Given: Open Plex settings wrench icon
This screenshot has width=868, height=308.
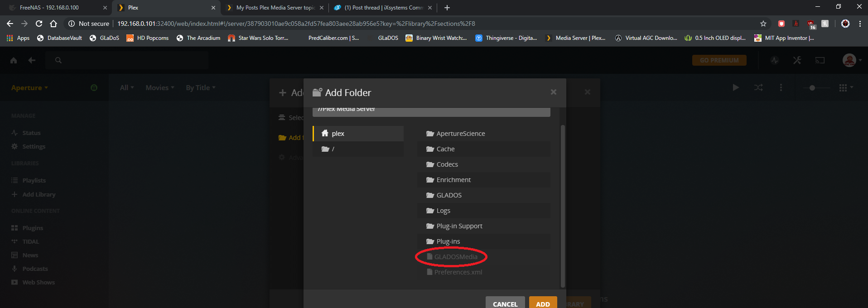Looking at the screenshot, I should coord(797,60).
